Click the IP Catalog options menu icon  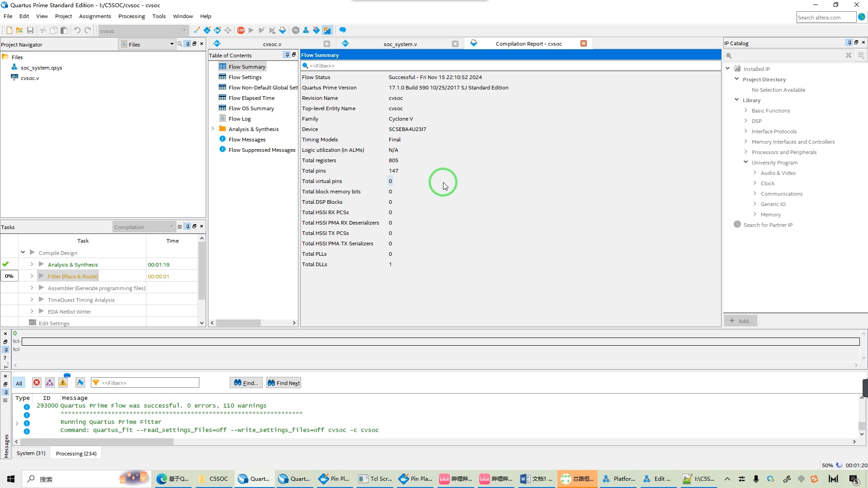pos(861,55)
